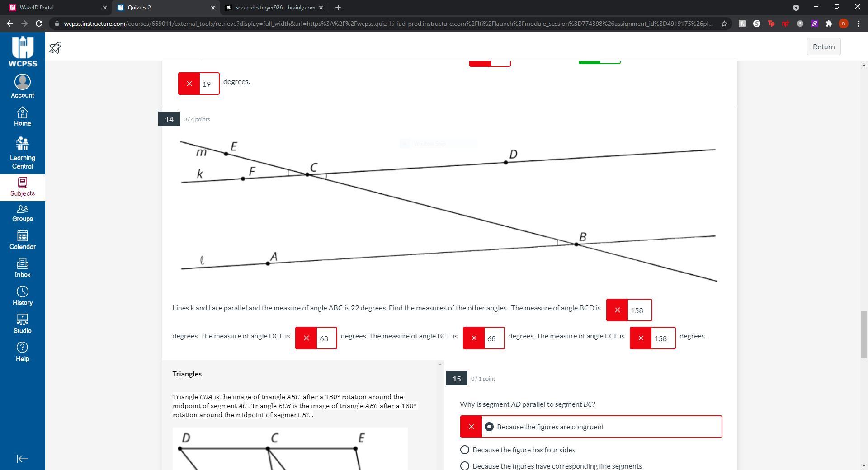Click the WCPSS logo
868x470 pixels.
coord(23,52)
